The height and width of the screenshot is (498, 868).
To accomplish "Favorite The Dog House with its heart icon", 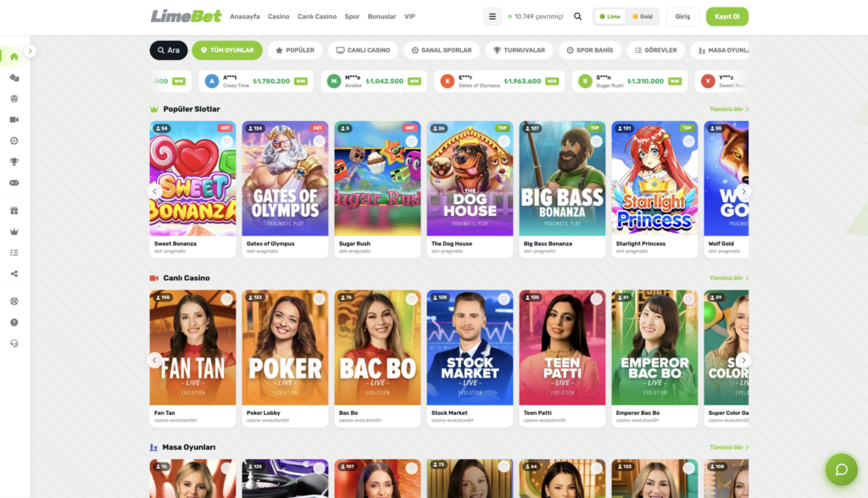I will coord(504,141).
